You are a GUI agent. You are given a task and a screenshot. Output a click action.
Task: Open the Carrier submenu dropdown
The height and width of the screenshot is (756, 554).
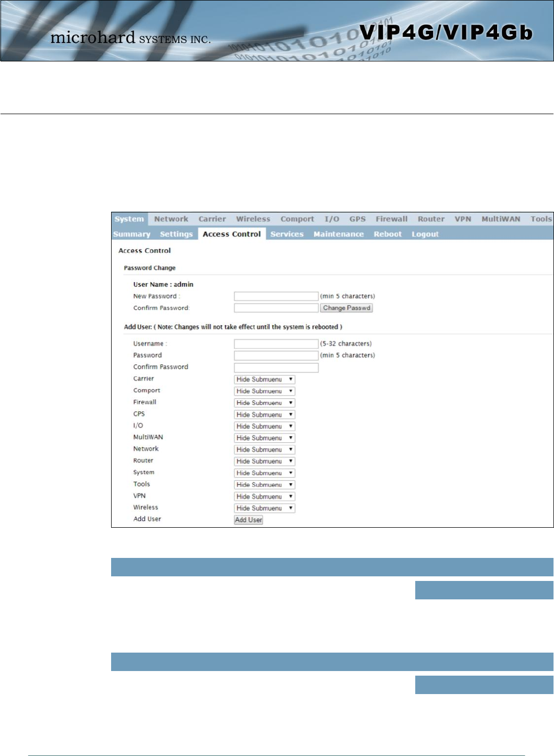[x=265, y=380]
